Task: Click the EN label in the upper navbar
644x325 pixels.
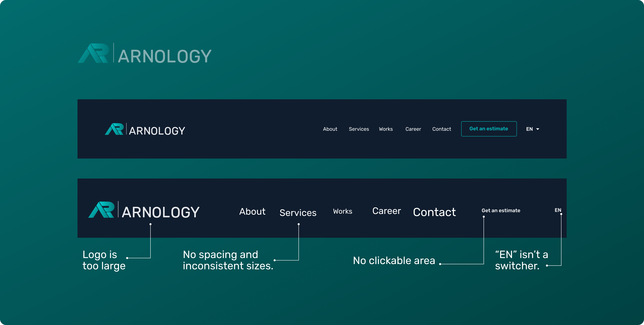Action: (529, 129)
